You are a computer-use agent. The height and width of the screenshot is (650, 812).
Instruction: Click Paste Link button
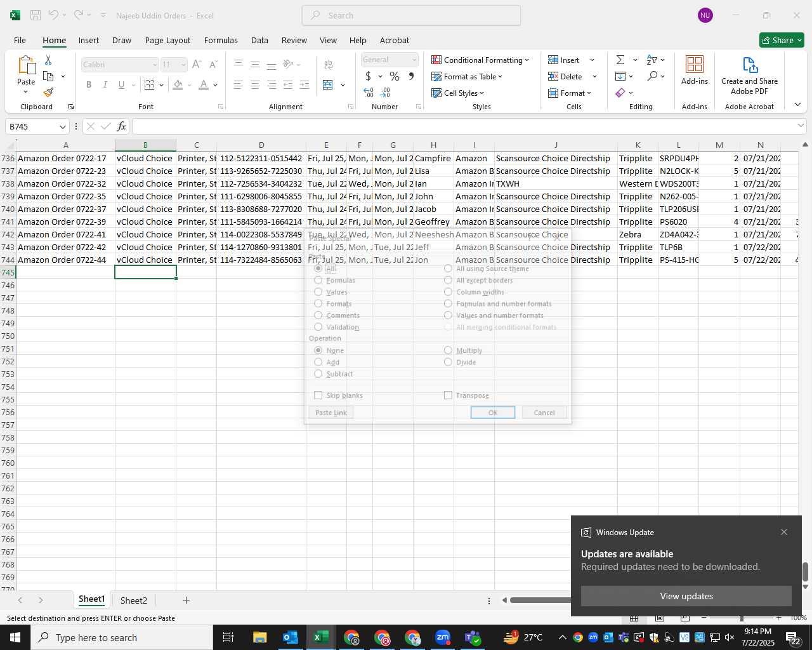331,413
